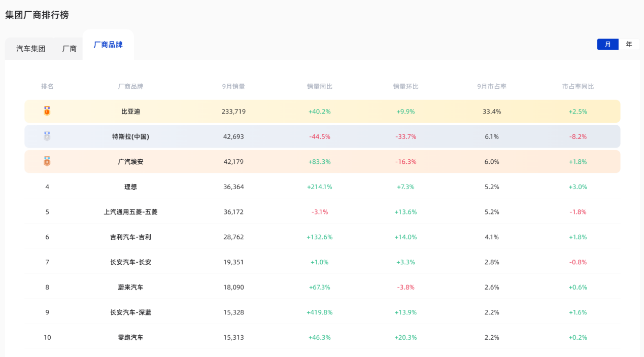Toggle view to 月 (monthly)
The height and width of the screenshot is (357, 644).
tap(607, 44)
